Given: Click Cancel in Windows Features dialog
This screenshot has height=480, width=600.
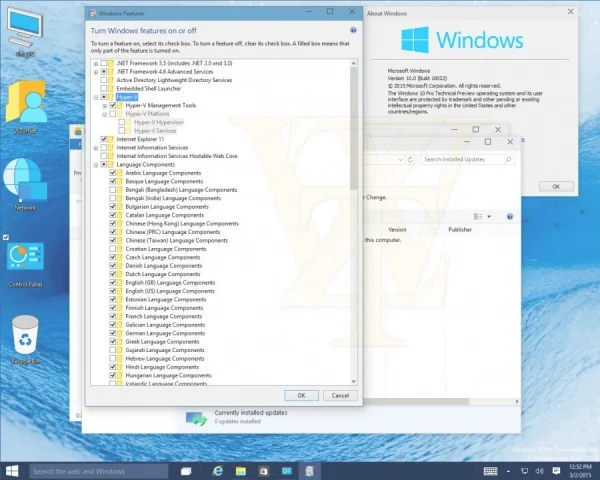Looking at the screenshot, I should coord(340,395).
